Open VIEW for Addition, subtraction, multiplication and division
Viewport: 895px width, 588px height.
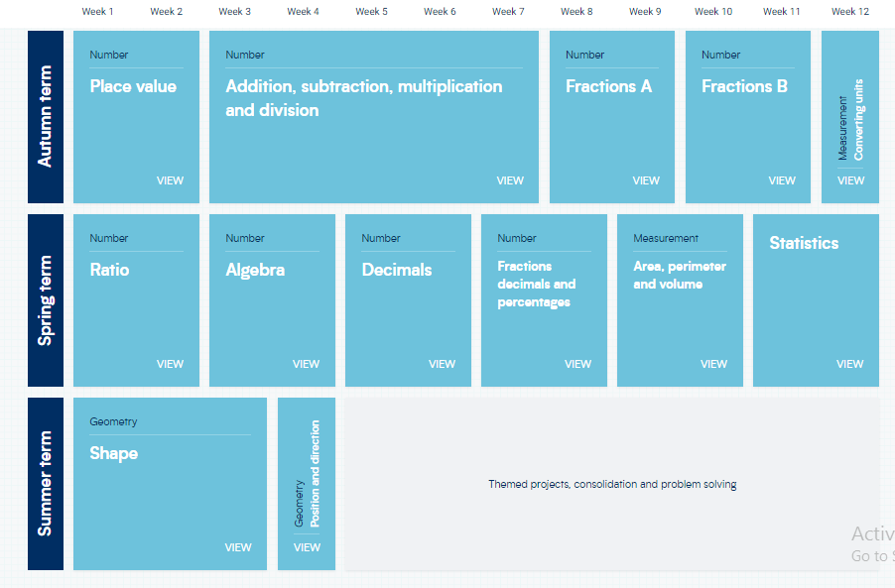[510, 180]
